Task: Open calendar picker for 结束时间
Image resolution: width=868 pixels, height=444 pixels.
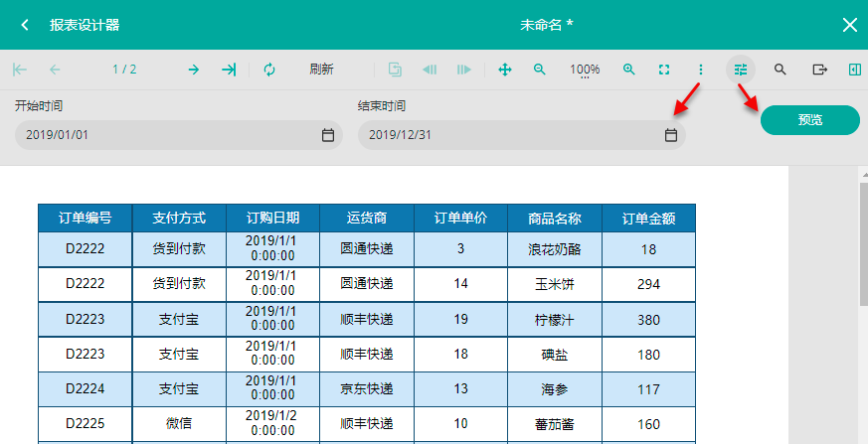Action: pos(671,135)
